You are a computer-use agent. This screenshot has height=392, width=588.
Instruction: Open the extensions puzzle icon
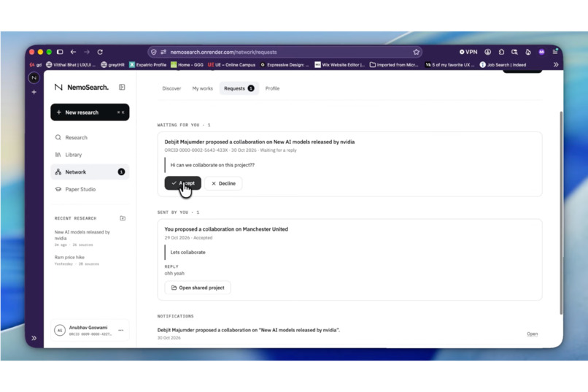click(501, 52)
